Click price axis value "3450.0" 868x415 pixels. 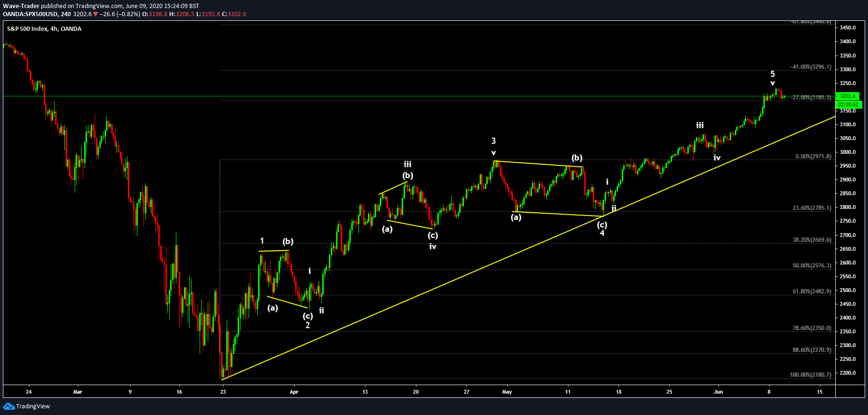click(x=848, y=28)
